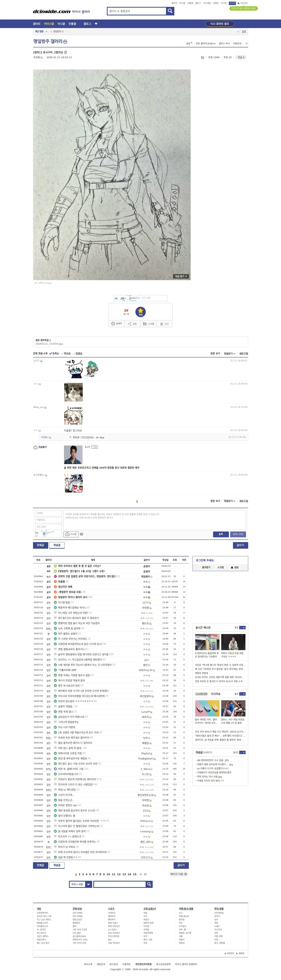Switch on night mode with the moon icon

pyautogui.click(x=243, y=3)
